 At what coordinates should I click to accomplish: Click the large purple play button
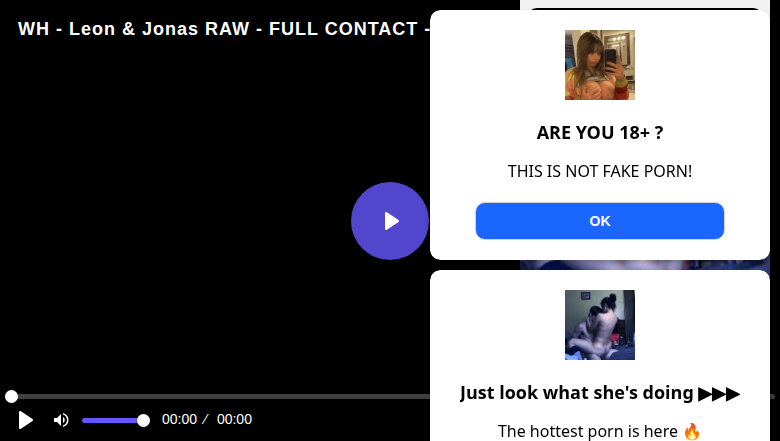(x=390, y=221)
